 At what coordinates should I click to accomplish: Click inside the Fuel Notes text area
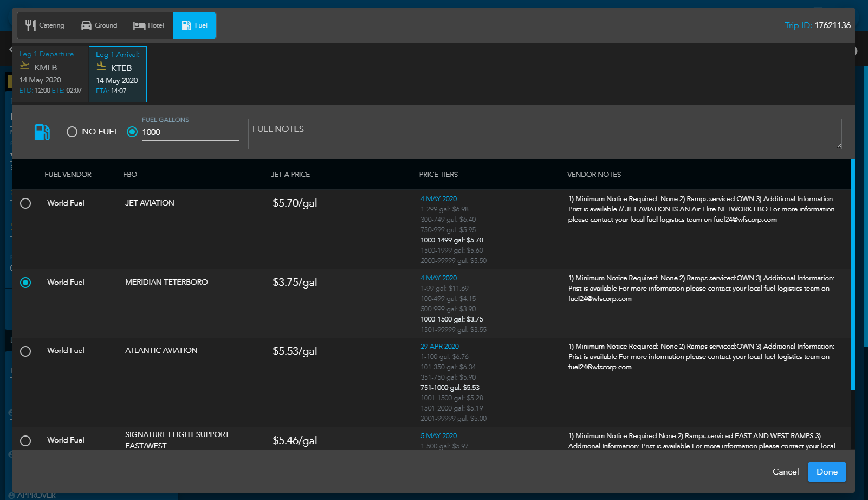pyautogui.click(x=545, y=134)
